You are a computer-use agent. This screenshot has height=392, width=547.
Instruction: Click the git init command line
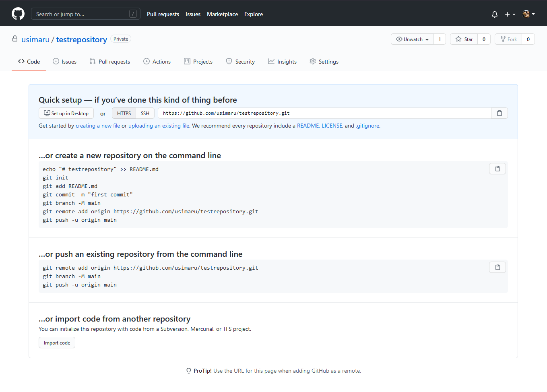click(56, 177)
